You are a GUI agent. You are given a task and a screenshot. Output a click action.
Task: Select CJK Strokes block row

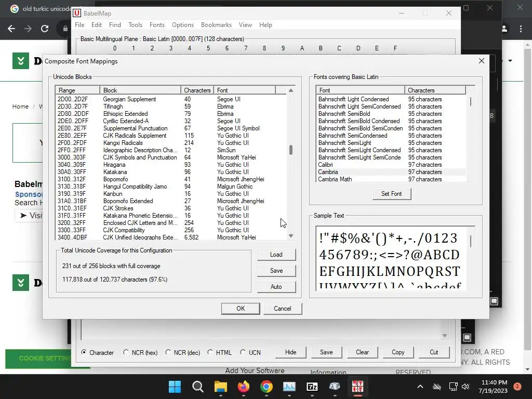click(171, 208)
